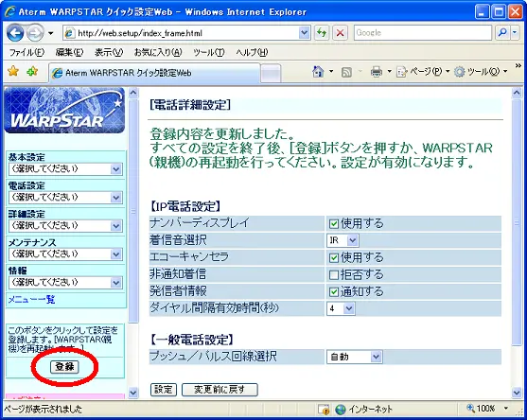Open the 基本設定 dropdown
Image resolution: width=527 pixels, height=420 pixels.
click(x=65, y=168)
